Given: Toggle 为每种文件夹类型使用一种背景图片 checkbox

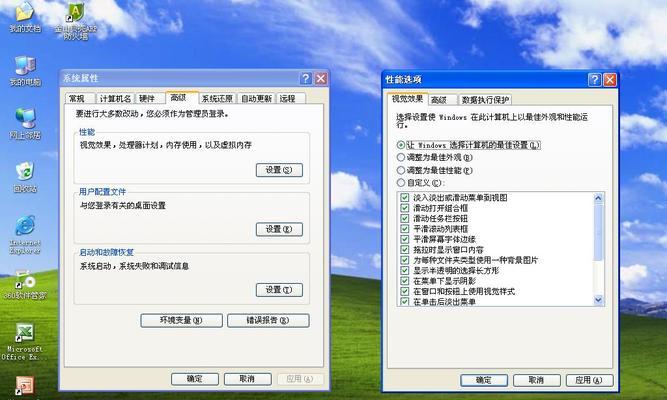Looking at the screenshot, I should pyautogui.click(x=405, y=260).
